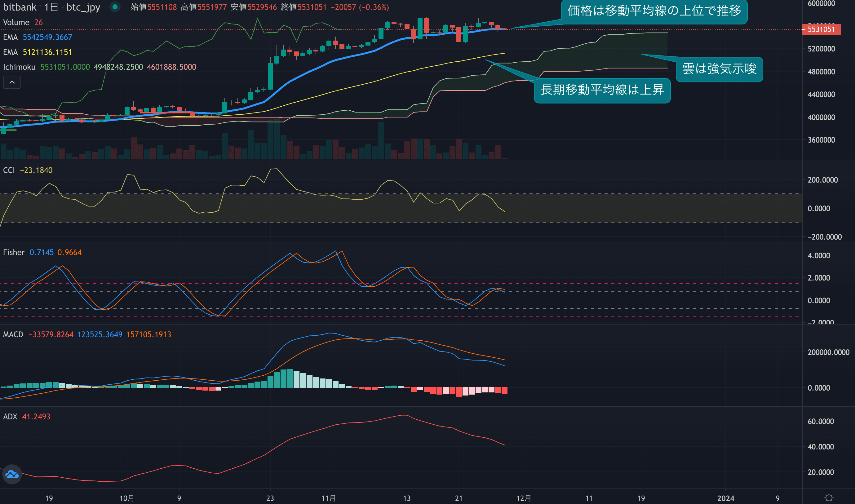Image resolution: width=855 pixels, height=504 pixels.
Task: Select the yellow EMA 5121136 legend
Action: point(38,52)
